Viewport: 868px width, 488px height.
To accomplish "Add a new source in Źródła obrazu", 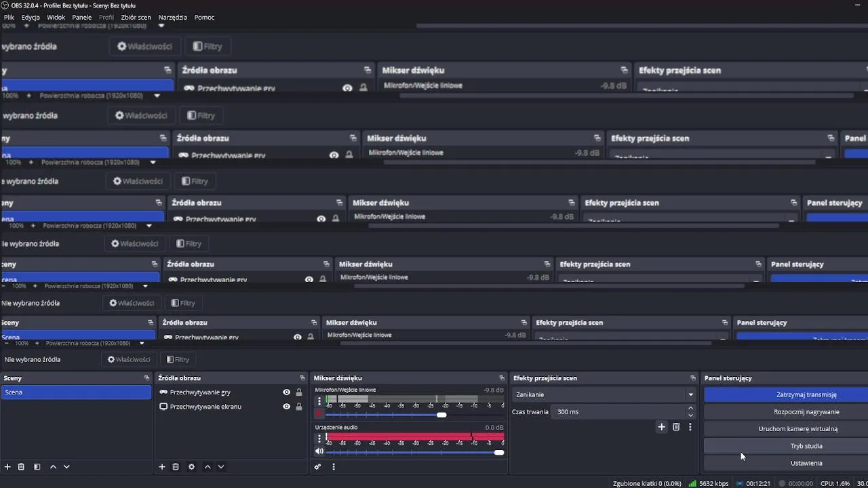I will coord(162,467).
